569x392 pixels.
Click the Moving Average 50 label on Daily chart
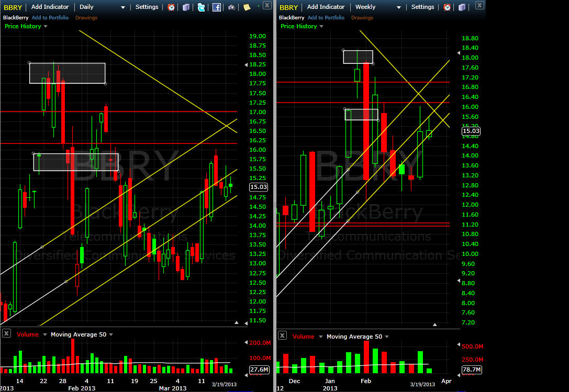(x=79, y=334)
